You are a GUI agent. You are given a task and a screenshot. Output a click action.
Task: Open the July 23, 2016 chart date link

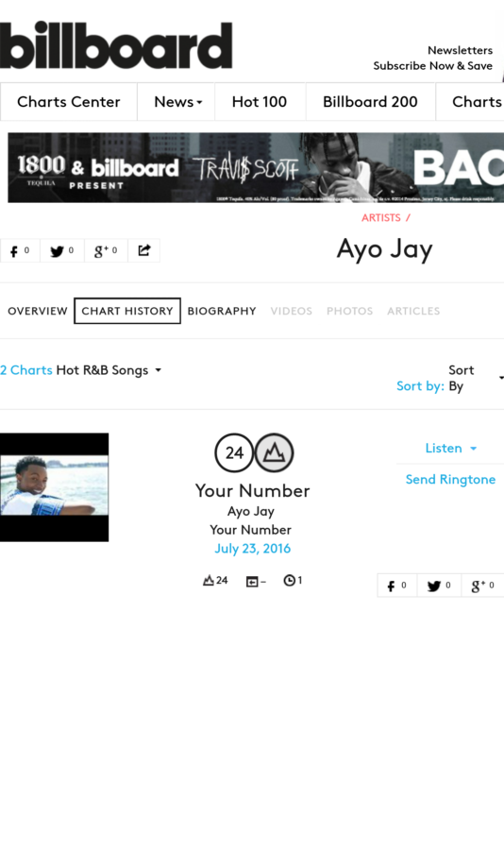click(253, 549)
